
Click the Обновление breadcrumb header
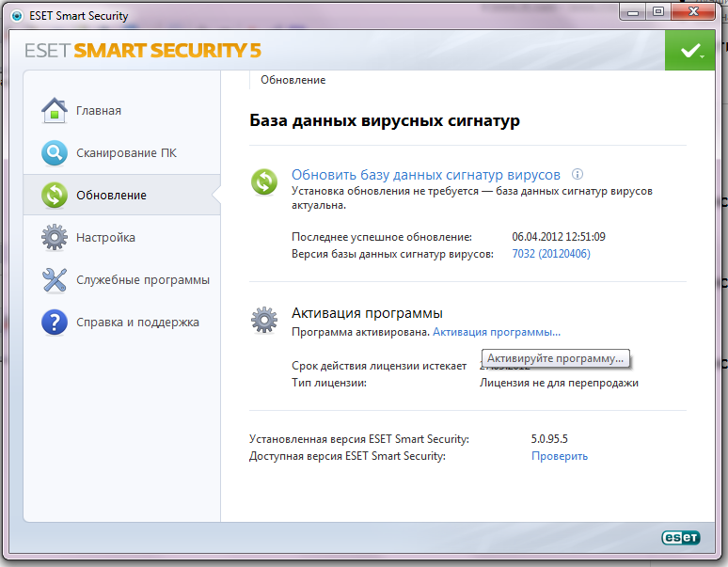[293, 80]
